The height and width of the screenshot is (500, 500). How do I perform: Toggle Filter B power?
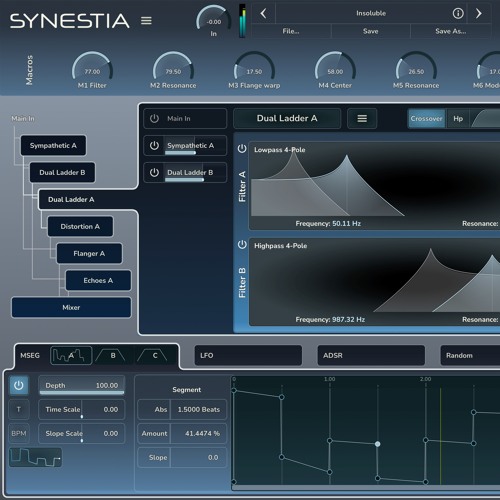(242, 245)
